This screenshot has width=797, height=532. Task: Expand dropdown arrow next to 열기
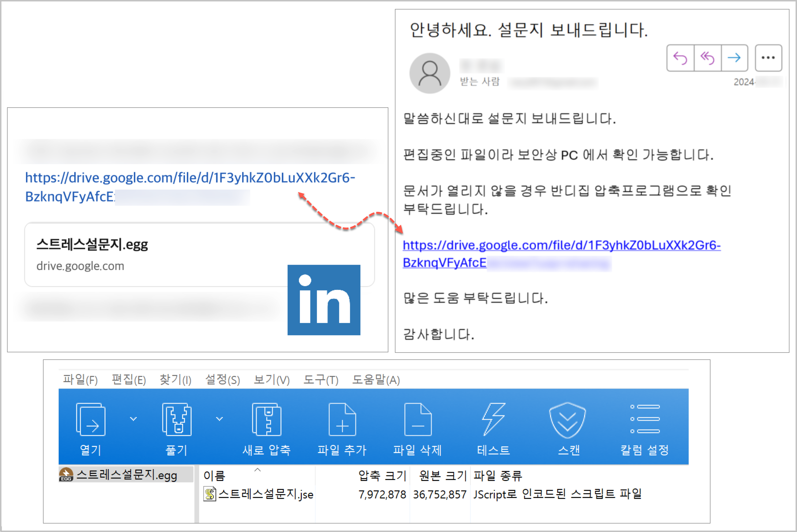[x=133, y=419]
